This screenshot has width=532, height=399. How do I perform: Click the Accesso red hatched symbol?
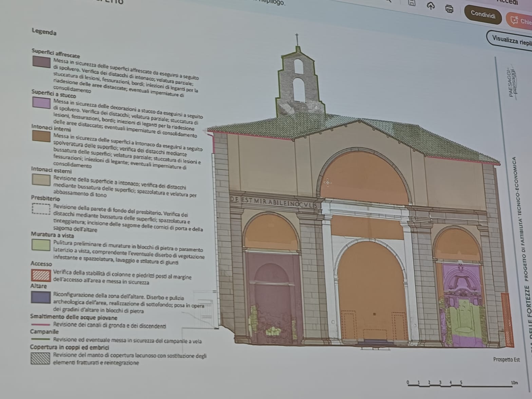[41, 275]
